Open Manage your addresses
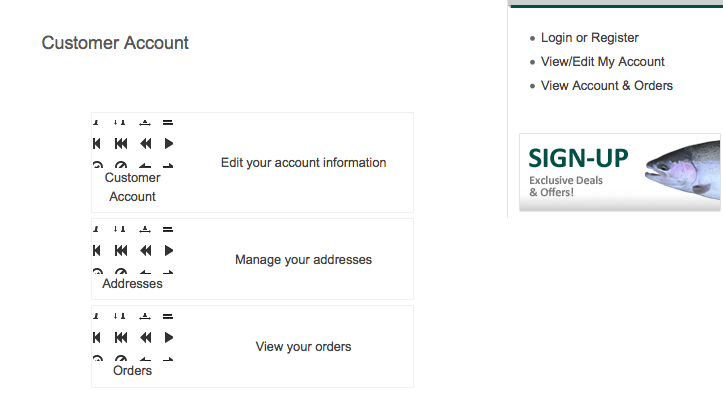 [303, 260]
